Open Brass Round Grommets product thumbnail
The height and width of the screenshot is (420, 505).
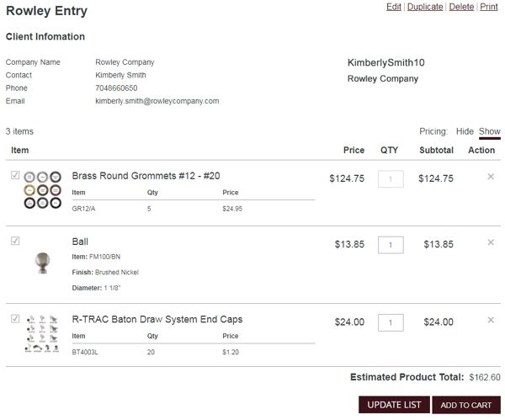click(43, 190)
